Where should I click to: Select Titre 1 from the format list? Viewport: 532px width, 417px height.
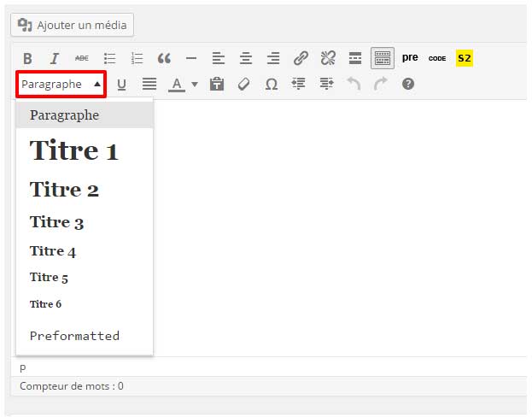tap(73, 151)
